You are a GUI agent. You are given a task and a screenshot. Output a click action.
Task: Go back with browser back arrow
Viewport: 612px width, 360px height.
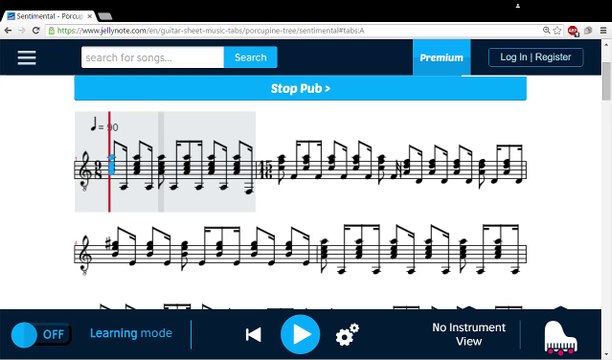pyautogui.click(x=8, y=30)
